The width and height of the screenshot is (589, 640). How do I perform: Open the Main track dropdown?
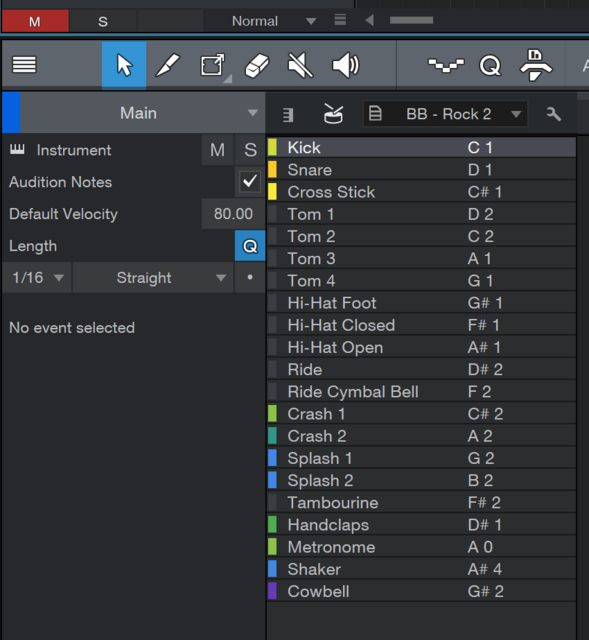(143, 113)
